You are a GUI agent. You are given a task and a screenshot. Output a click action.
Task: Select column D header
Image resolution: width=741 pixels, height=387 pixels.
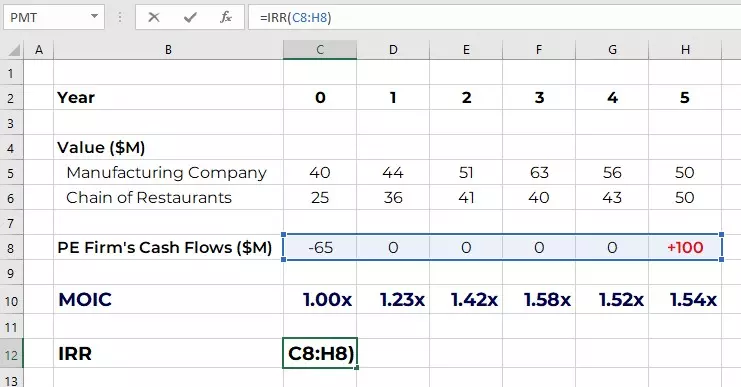(x=393, y=50)
